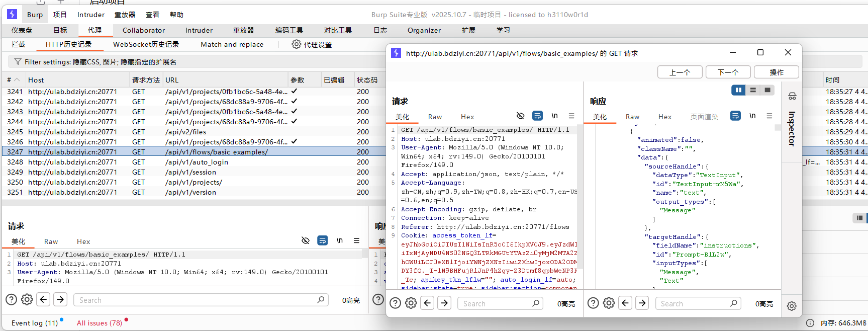Open gear settings in popup response footer
Viewport: 868px width, 331px height.
pos(609,303)
